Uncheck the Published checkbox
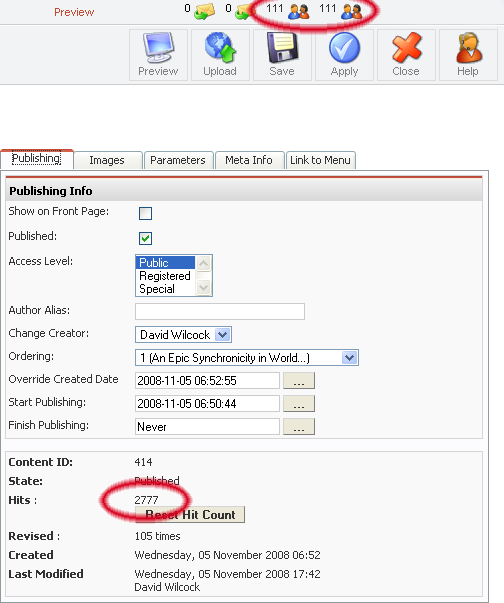 [x=145, y=238]
